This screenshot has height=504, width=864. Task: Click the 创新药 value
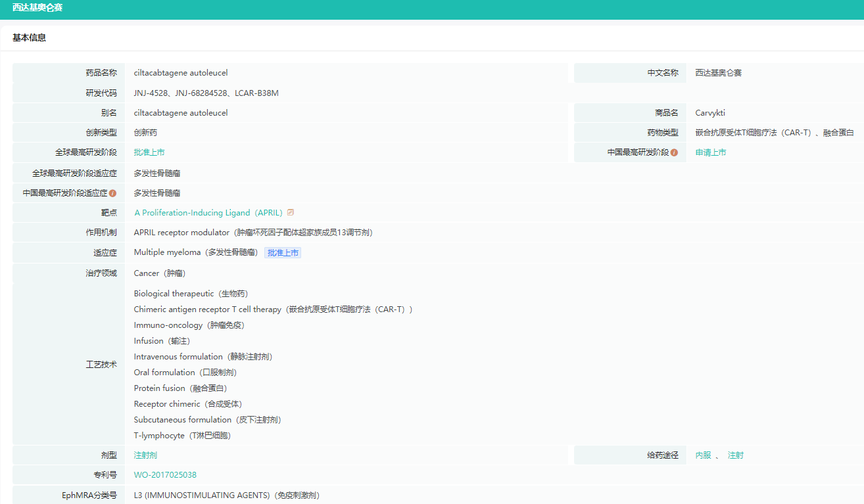coord(145,133)
